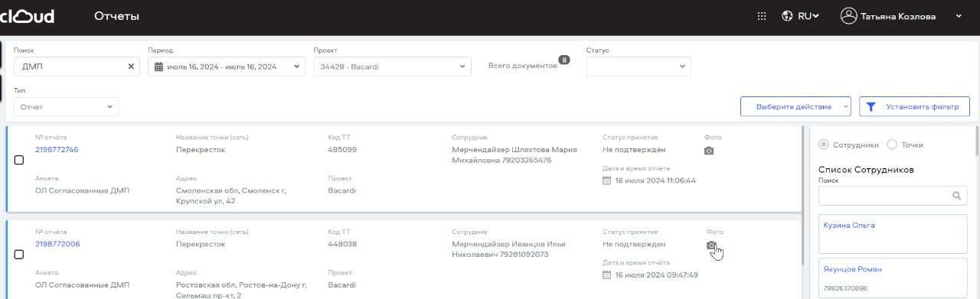
Task: Open photo camera icon for report 2198772006
Action: tap(711, 245)
